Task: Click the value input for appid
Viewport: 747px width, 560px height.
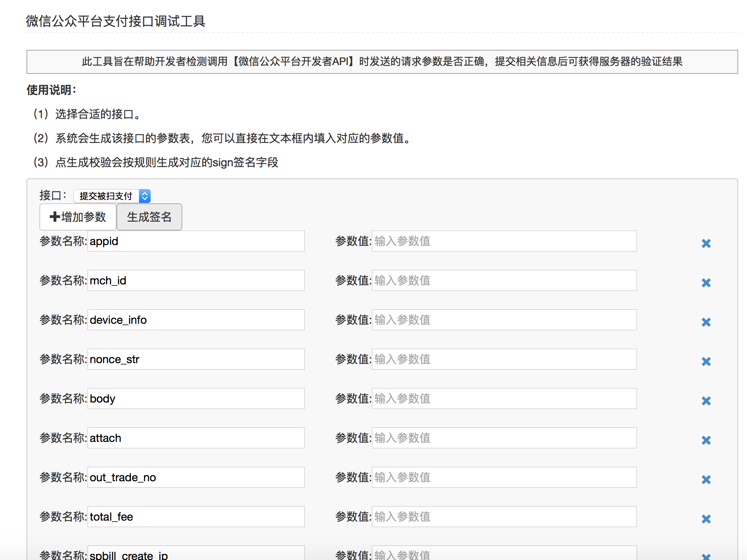Action: point(504,241)
